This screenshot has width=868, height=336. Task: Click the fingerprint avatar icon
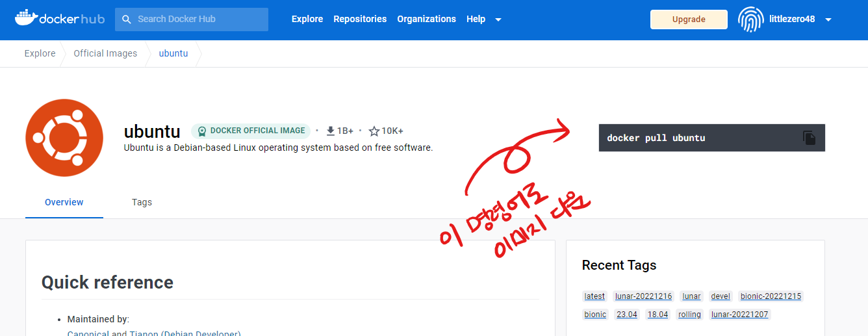pos(750,19)
